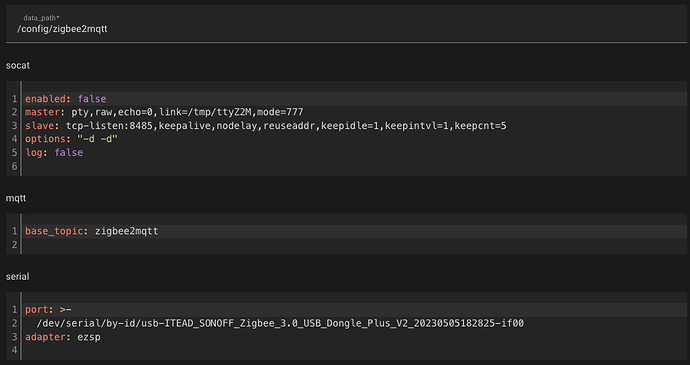Image resolution: width=690 pixels, height=365 pixels.
Task: Click the 'false' value after enabled
Action: coord(92,99)
